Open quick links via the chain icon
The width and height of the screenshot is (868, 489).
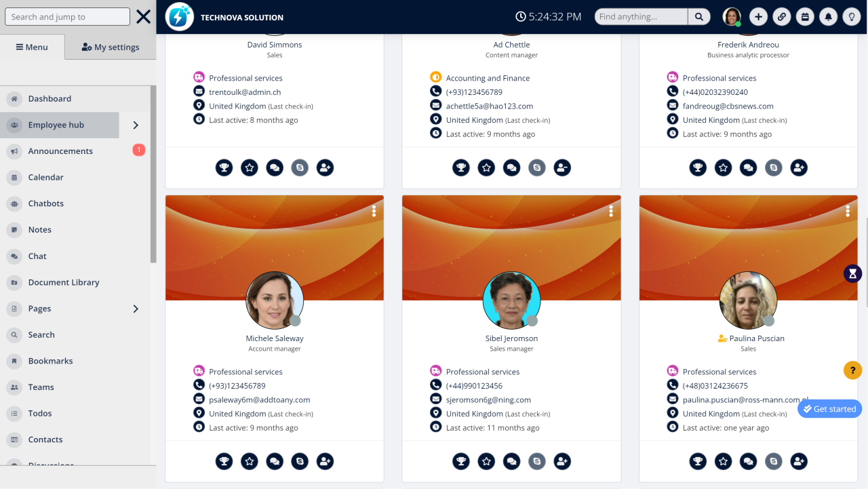coord(781,16)
